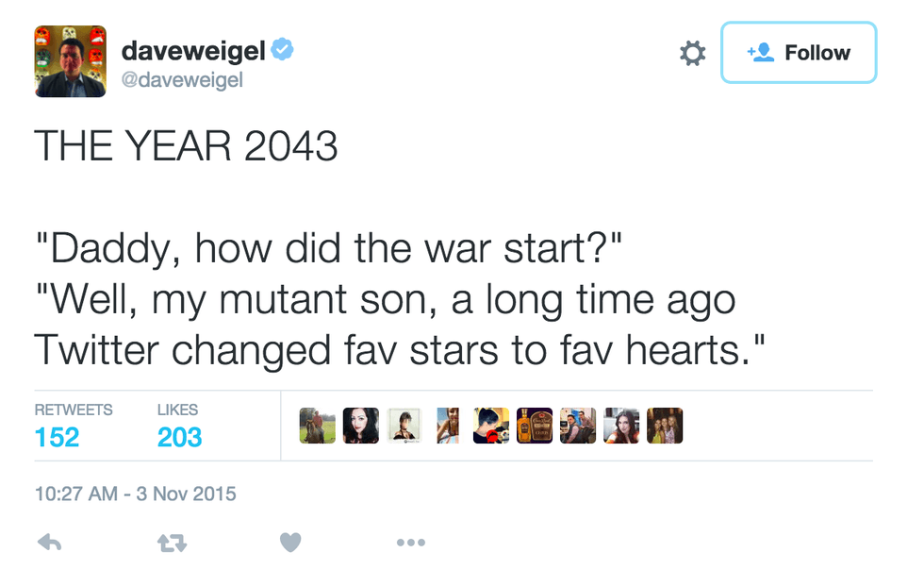
Task: Retweet this tweet using retweet icon
Action: (x=171, y=543)
